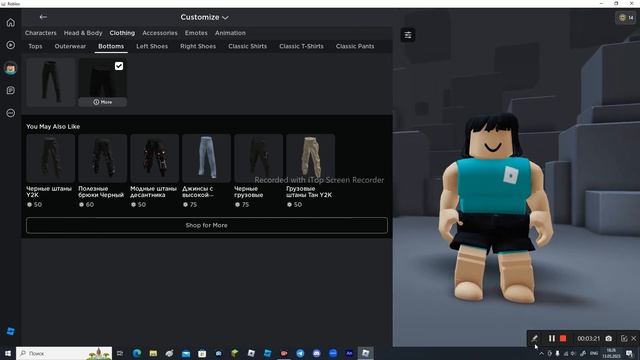This screenshot has height=360, width=640.
Task: Open File Explorer from taskbar
Action: 153,353
